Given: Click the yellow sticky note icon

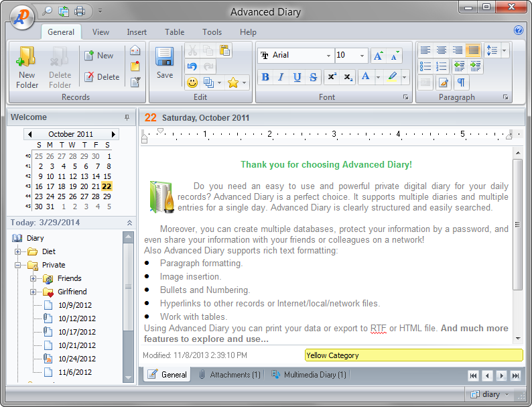Looking at the screenshot, I should pos(135,66).
